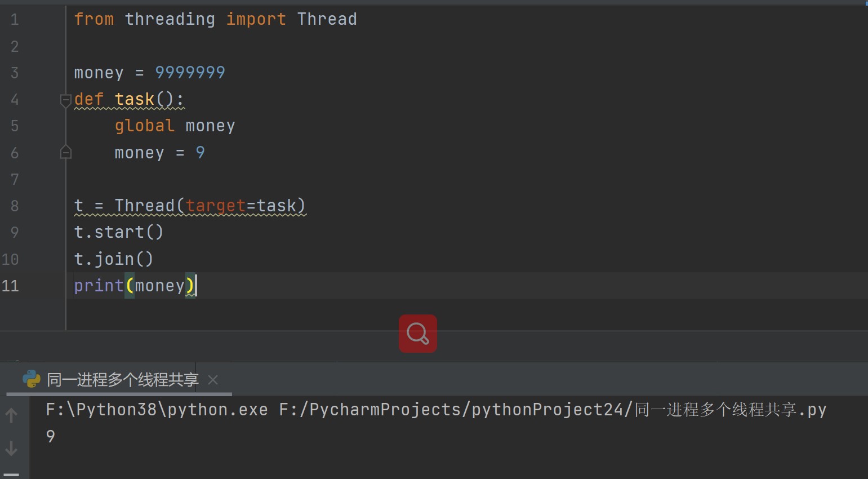Close the 同一进程多个线程共享 run tab
Image resolution: width=868 pixels, height=479 pixels.
(x=213, y=380)
